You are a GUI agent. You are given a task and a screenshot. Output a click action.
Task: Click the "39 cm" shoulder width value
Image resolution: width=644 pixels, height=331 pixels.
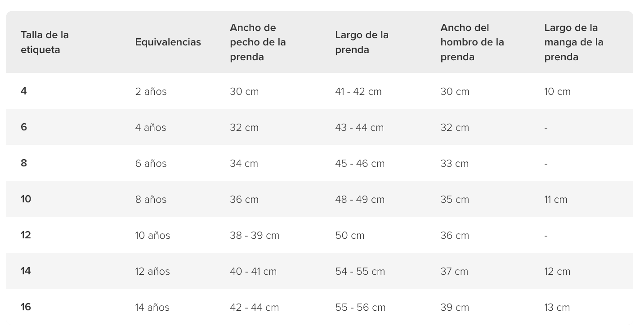tap(454, 308)
